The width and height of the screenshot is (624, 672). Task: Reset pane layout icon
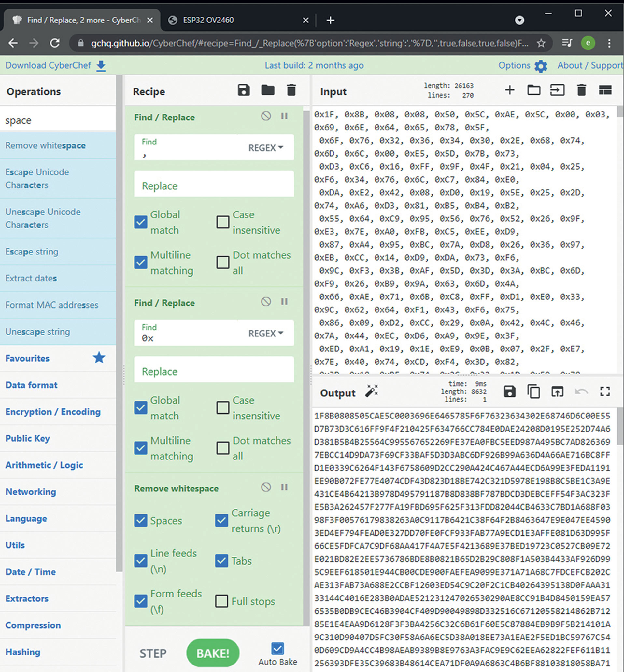tap(605, 90)
